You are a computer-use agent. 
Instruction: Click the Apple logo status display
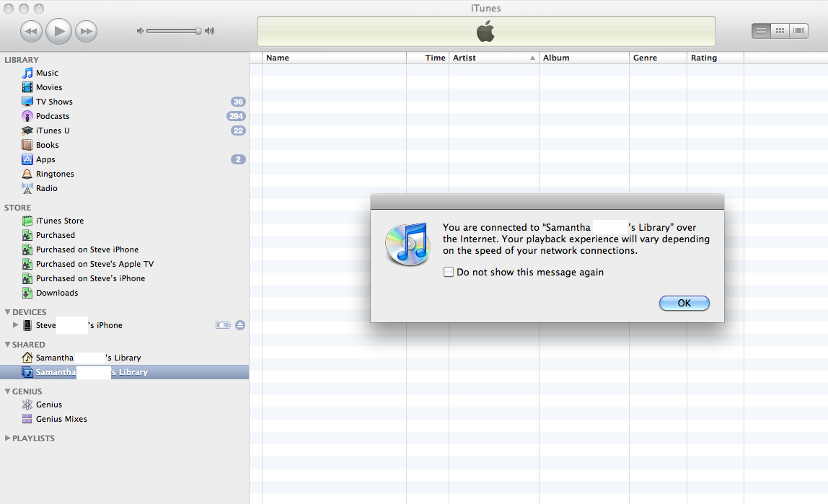[x=486, y=32]
